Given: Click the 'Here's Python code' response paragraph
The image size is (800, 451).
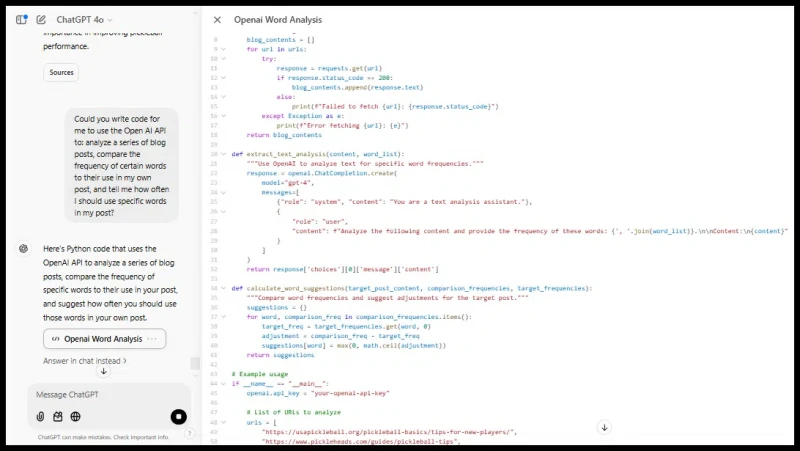Looking at the screenshot, I should coord(110,283).
